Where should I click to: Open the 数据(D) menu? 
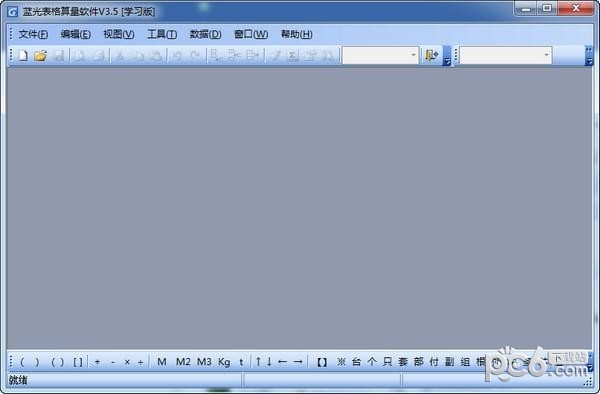(x=205, y=34)
